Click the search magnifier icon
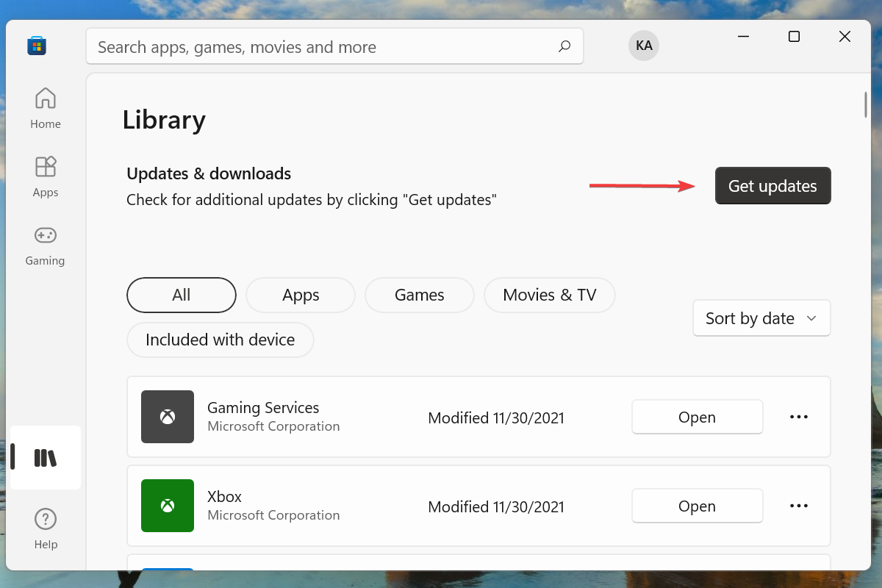The image size is (882, 588). [564, 46]
